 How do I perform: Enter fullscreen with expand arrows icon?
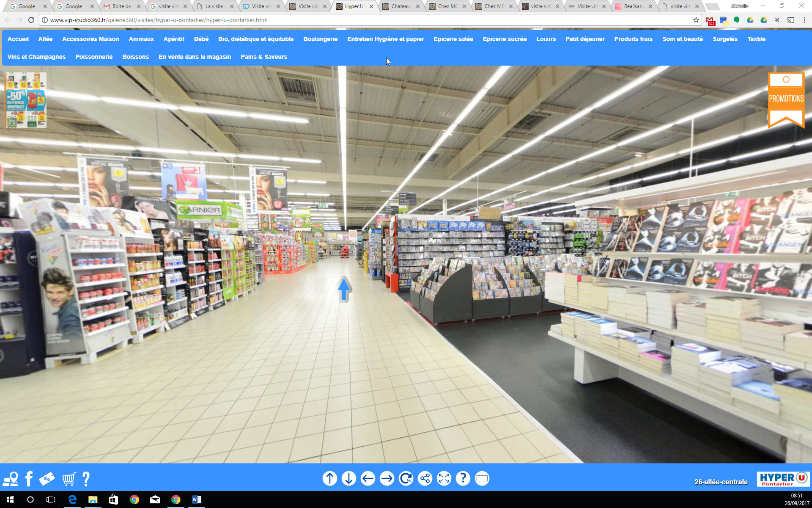tap(444, 479)
